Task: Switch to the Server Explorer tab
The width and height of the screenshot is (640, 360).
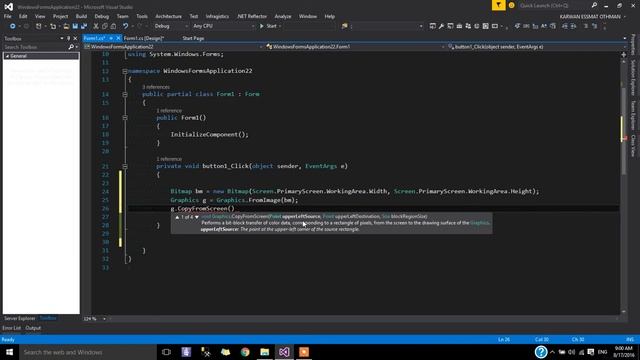Action: click(x=20, y=318)
